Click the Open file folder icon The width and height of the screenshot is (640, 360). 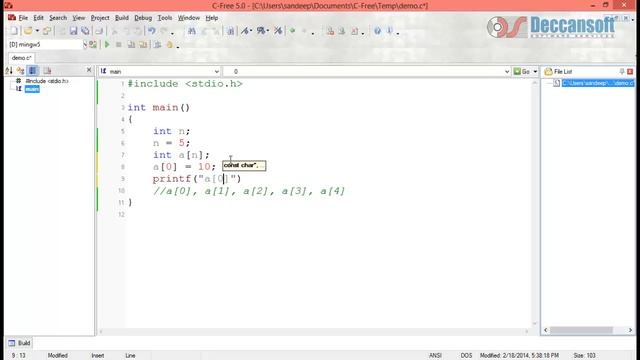(x=28, y=31)
